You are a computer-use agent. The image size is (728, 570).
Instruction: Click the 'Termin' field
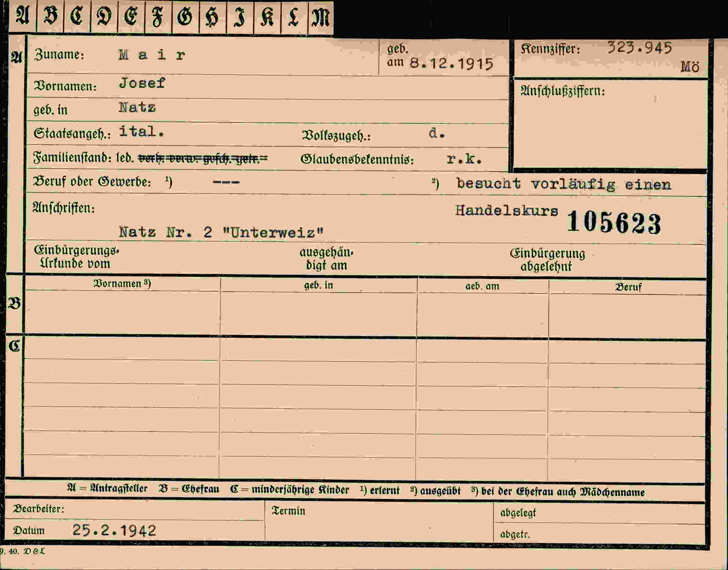pos(379,522)
